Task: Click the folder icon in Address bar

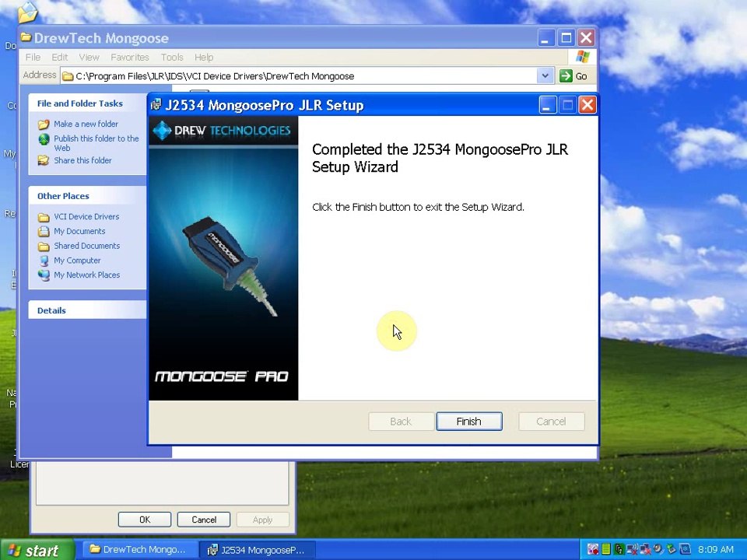Action: 68,76
